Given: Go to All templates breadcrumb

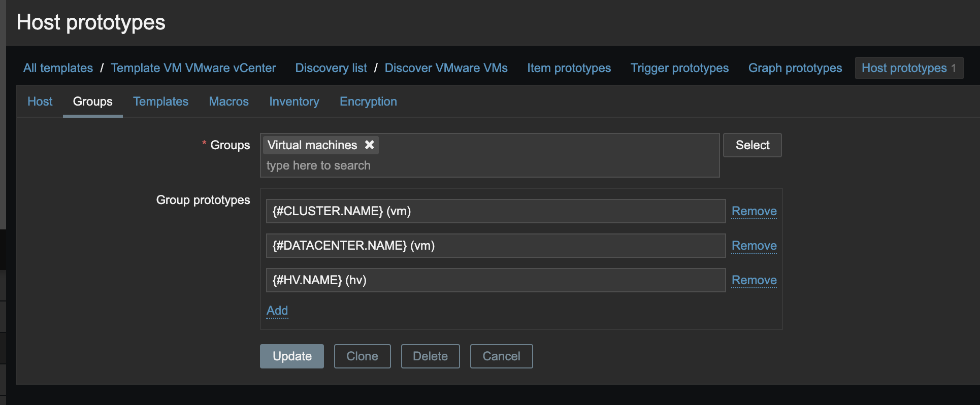Looking at the screenshot, I should 58,68.
